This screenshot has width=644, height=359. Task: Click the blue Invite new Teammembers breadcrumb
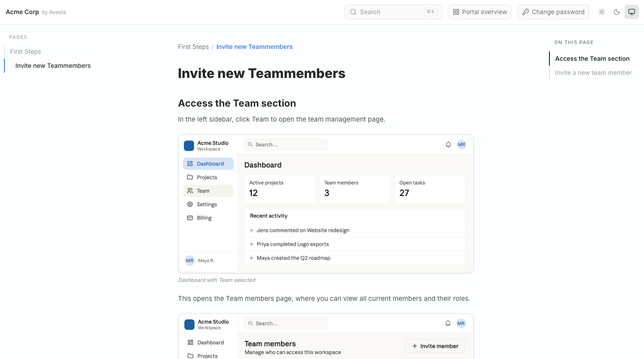coord(254,47)
